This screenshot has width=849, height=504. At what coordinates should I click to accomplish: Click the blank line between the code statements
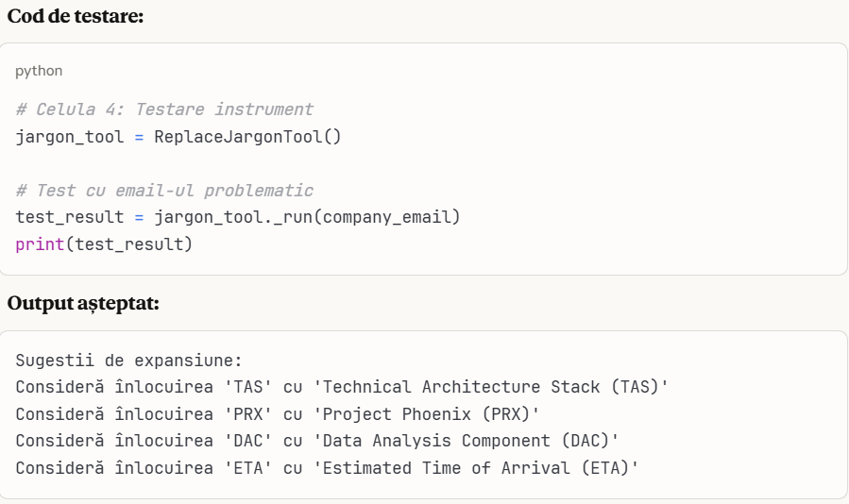click(189, 164)
